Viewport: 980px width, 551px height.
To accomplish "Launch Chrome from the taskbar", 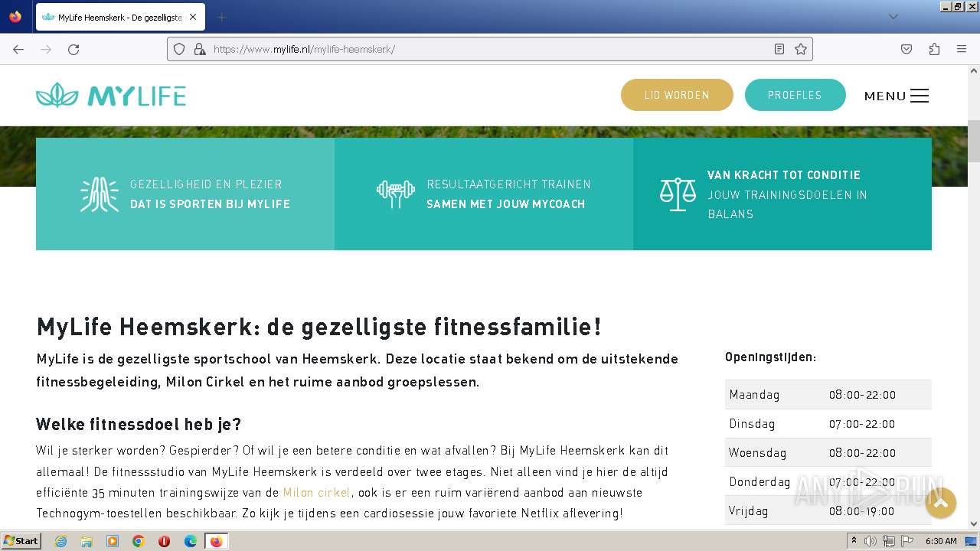I will (139, 541).
